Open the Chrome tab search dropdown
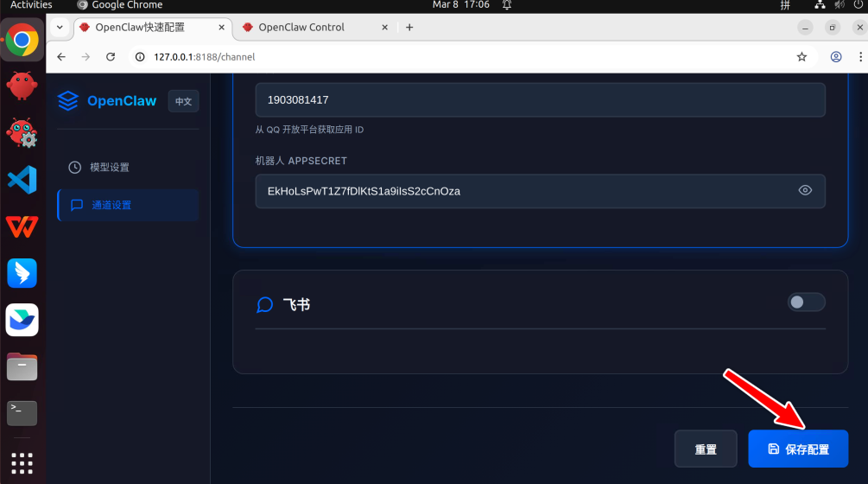Viewport: 868px width, 484px height. (60, 28)
